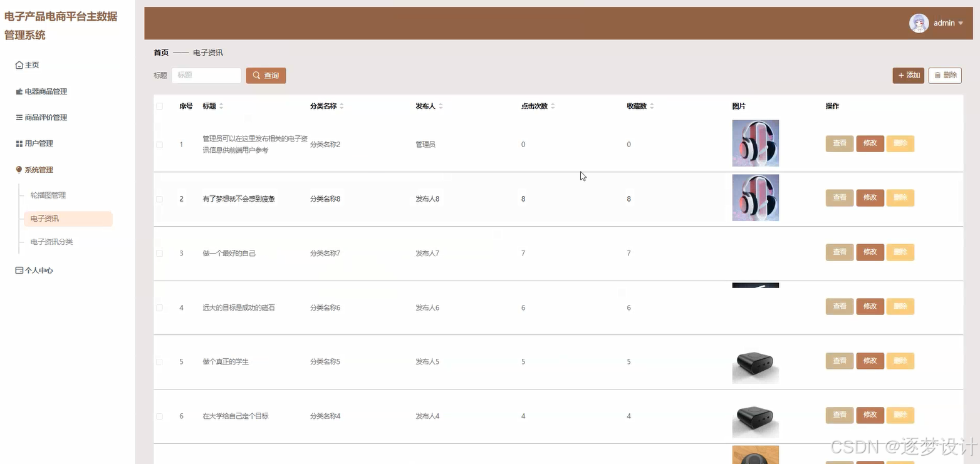Click the category cell 分类名称4

(x=325, y=416)
